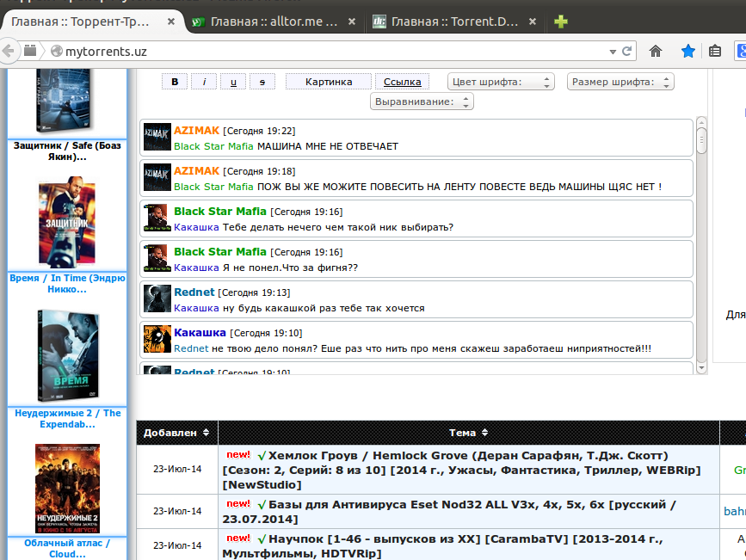This screenshot has width=746, height=560.
Task: Open the Размер шрифта dropdown
Action: [x=620, y=82]
